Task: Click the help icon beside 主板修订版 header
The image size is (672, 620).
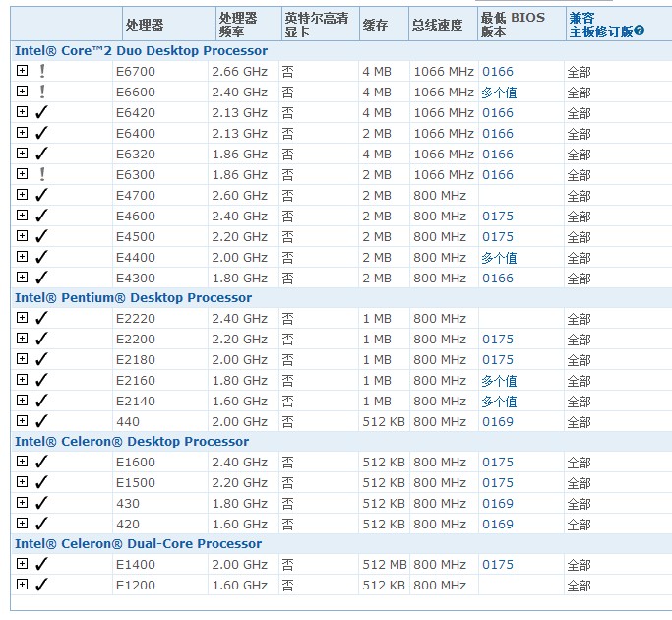Action: coord(640,31)
